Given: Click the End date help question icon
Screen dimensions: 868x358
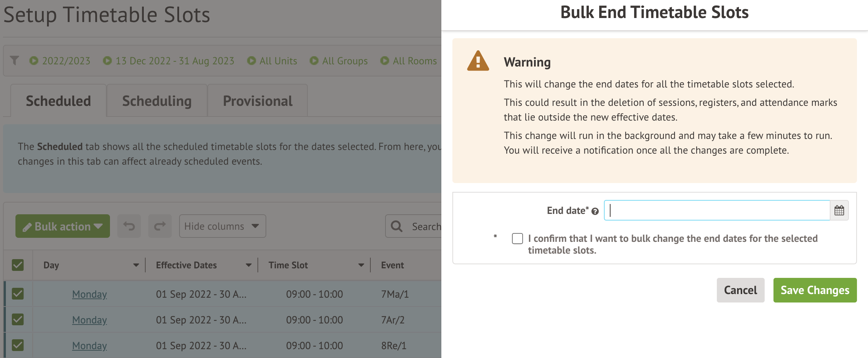Looking at the screenshot, I should [595, 211].
